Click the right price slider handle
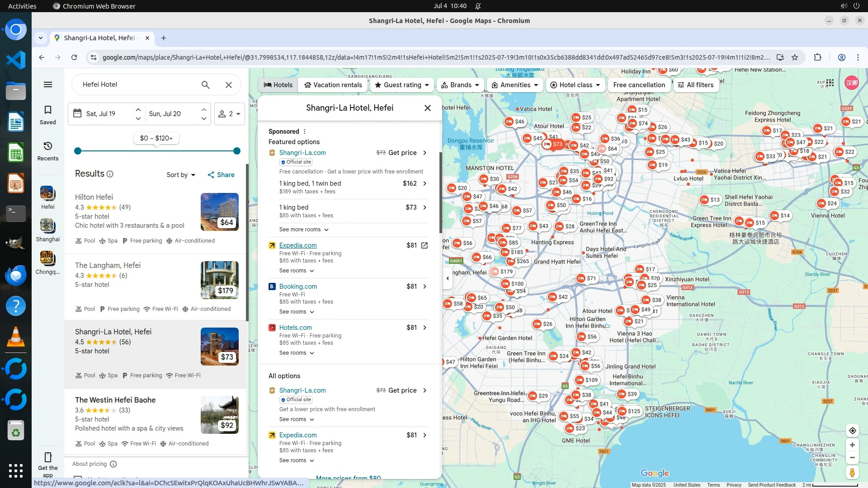 [x=236, y=151]
